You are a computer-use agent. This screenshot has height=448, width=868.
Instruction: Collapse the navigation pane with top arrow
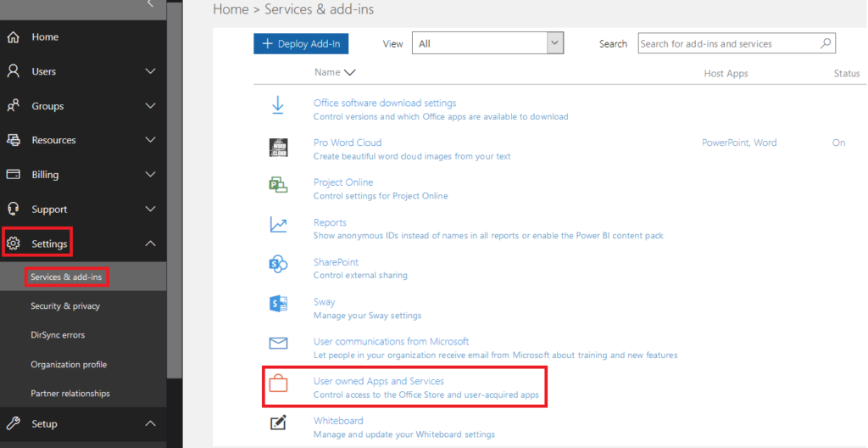coord(150,4)
